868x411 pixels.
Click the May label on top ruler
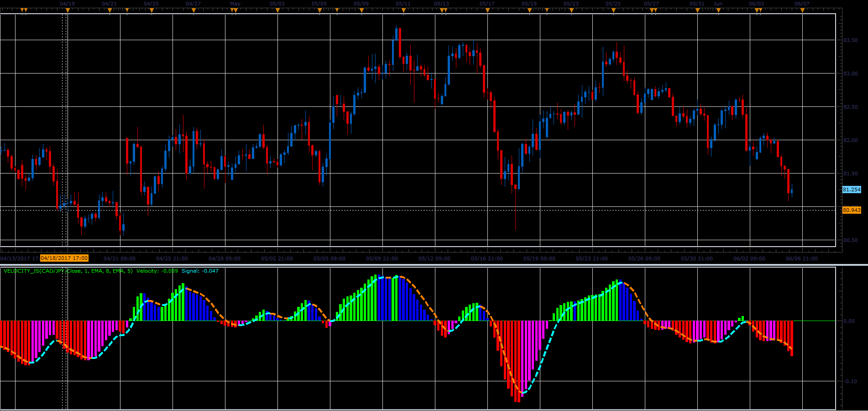(x=235, y=4)
